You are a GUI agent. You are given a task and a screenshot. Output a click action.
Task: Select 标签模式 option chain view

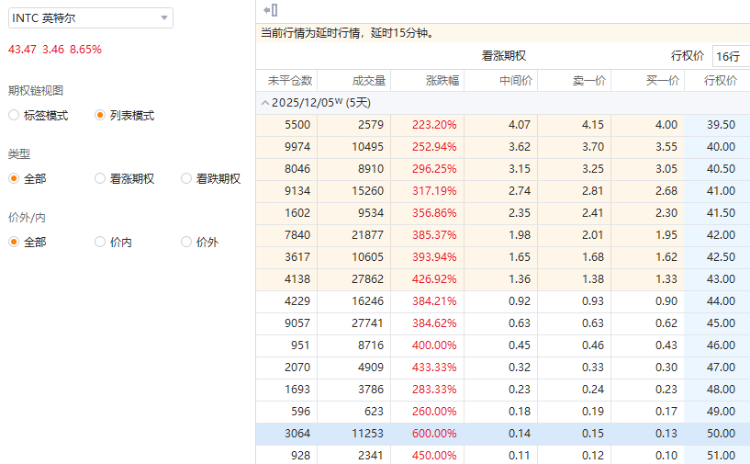14,115
